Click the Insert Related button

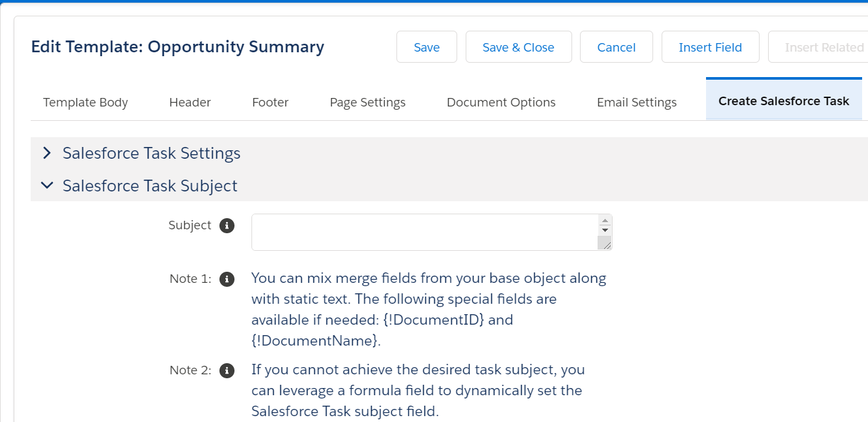818,47
